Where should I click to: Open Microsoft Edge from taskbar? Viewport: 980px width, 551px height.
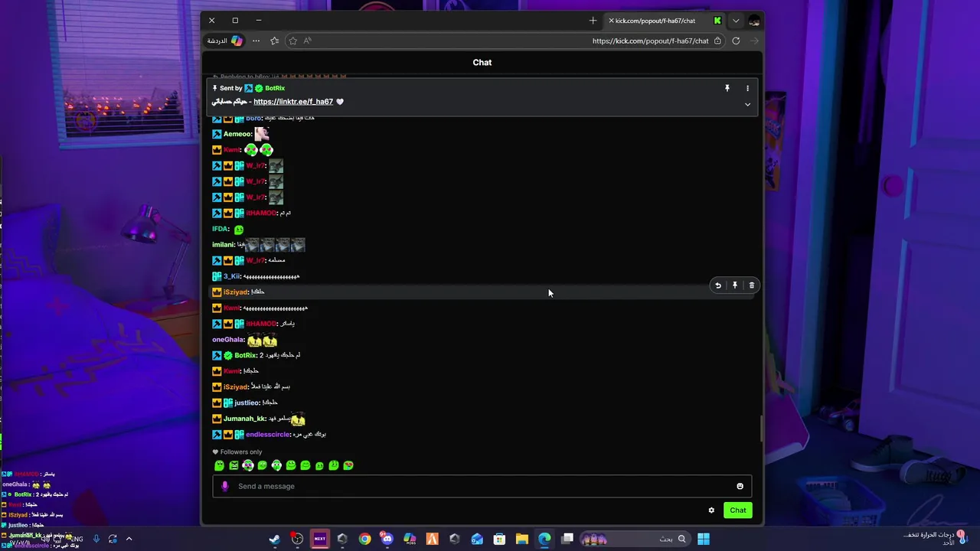[544, 539]
